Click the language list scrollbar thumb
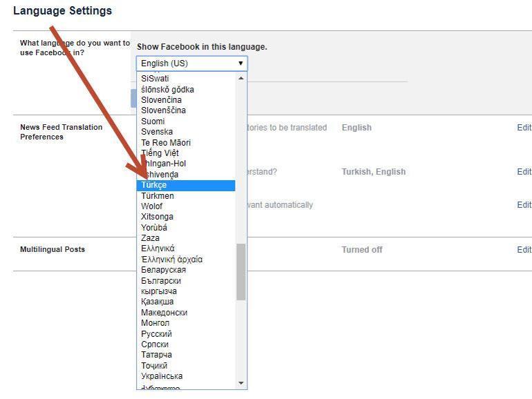532x399 pixels. (241, 271)
